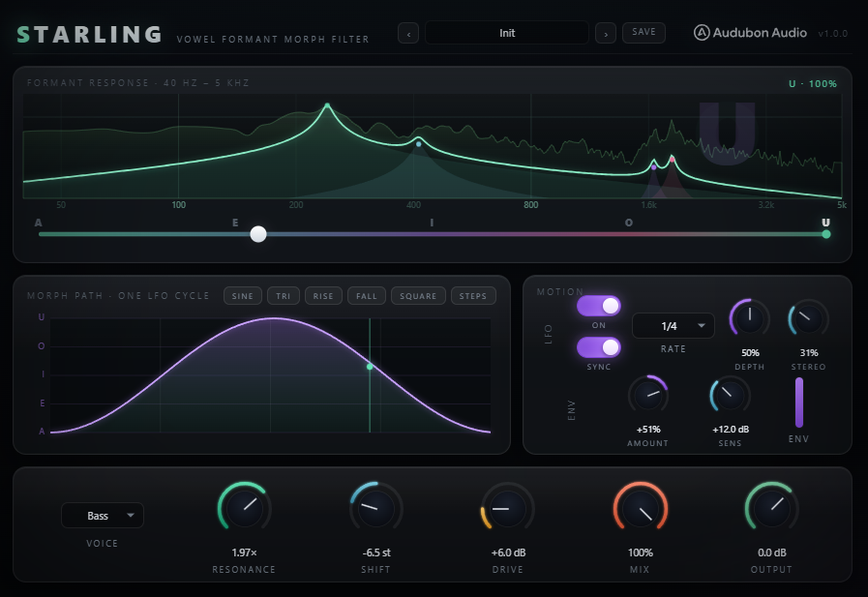This screenshot has height=597, width=868.
Task: Turn off the LFO ON switch
Action: tap(598, 306)
